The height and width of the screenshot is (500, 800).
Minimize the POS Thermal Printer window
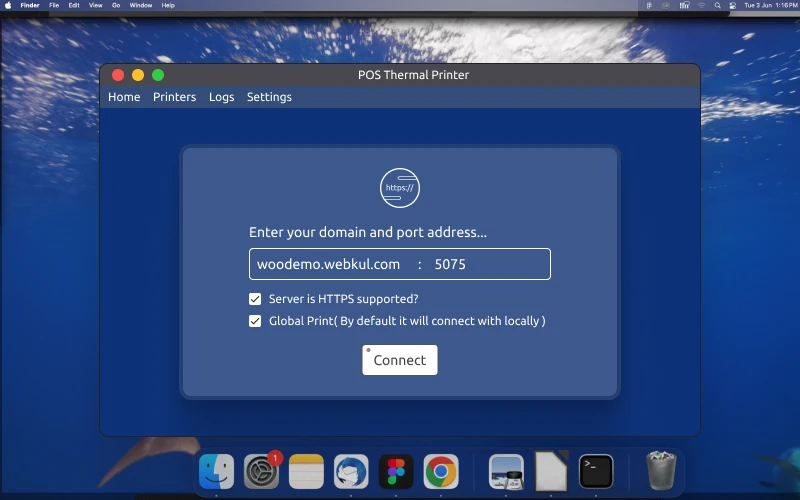pos(138,75)
